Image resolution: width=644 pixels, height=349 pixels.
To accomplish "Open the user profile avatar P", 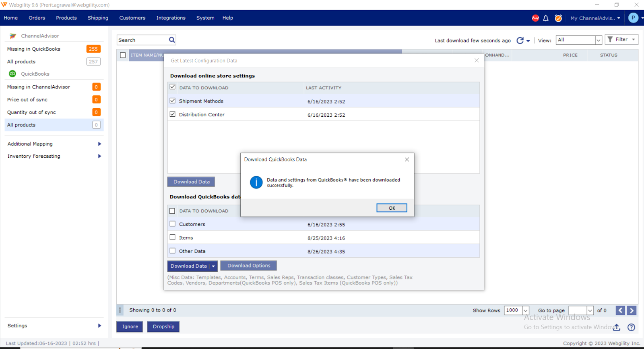I will (633, 18).
